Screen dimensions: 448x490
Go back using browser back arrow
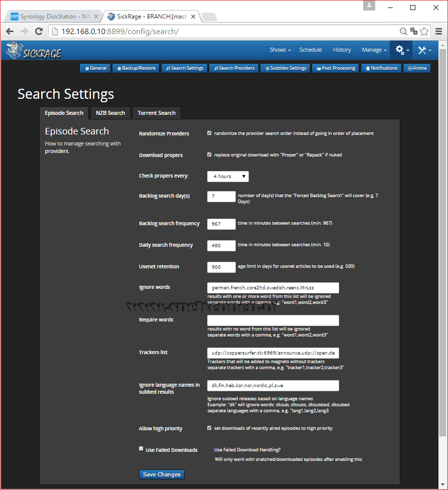(10, 31)
